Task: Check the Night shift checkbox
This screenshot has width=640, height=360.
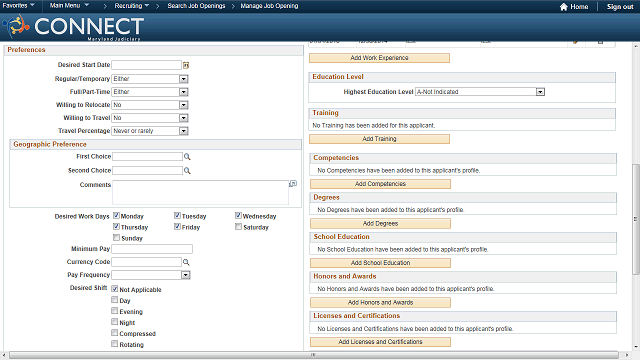Action: point(115,322)
